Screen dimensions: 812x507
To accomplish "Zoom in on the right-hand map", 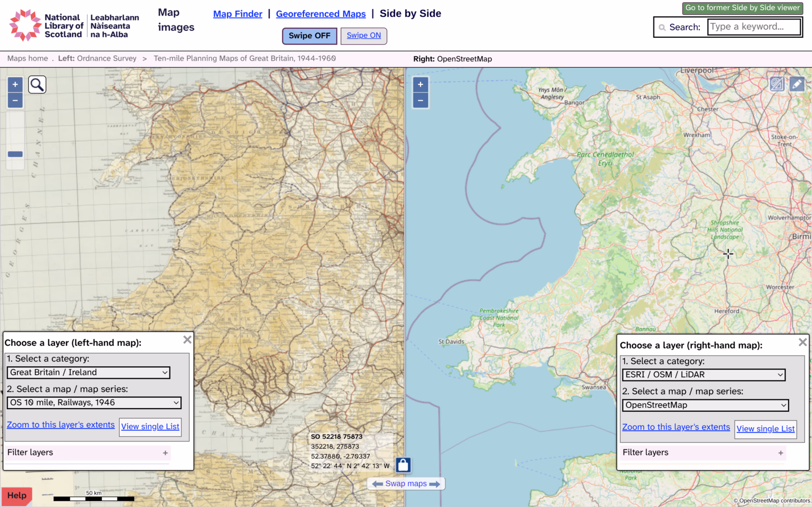I will (x=421, y=84).
